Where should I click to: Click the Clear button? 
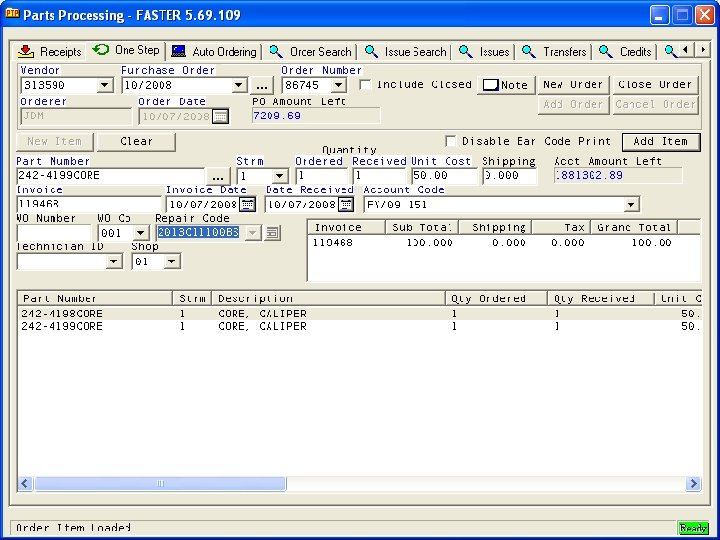136,141
